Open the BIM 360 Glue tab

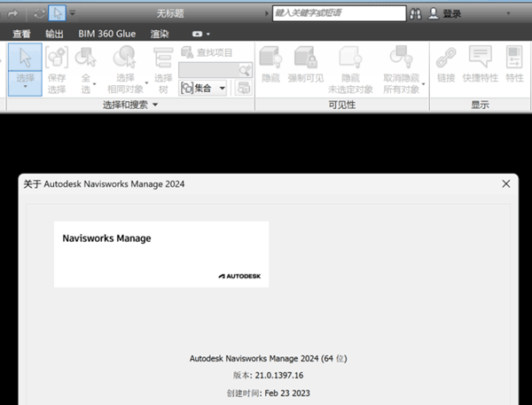(107, 34)
